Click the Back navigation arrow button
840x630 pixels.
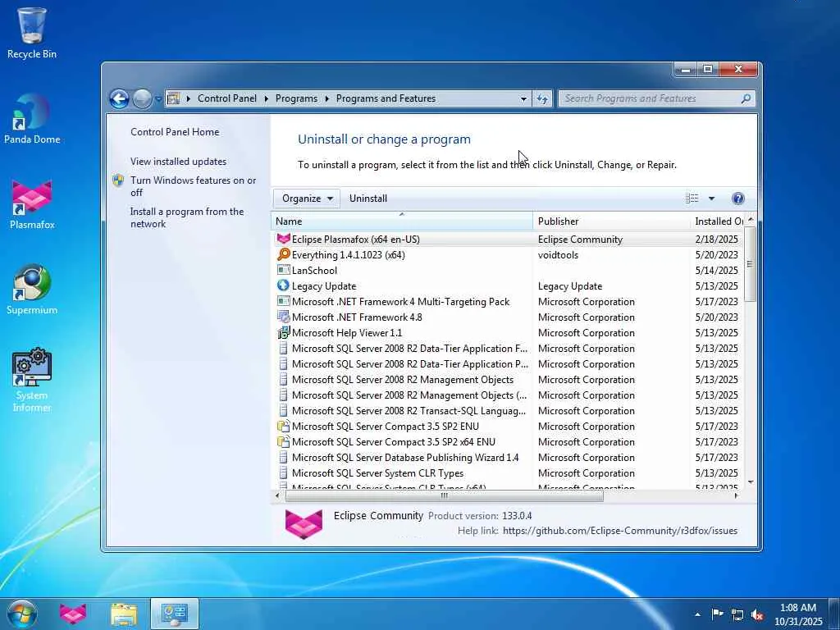point(119,98)
